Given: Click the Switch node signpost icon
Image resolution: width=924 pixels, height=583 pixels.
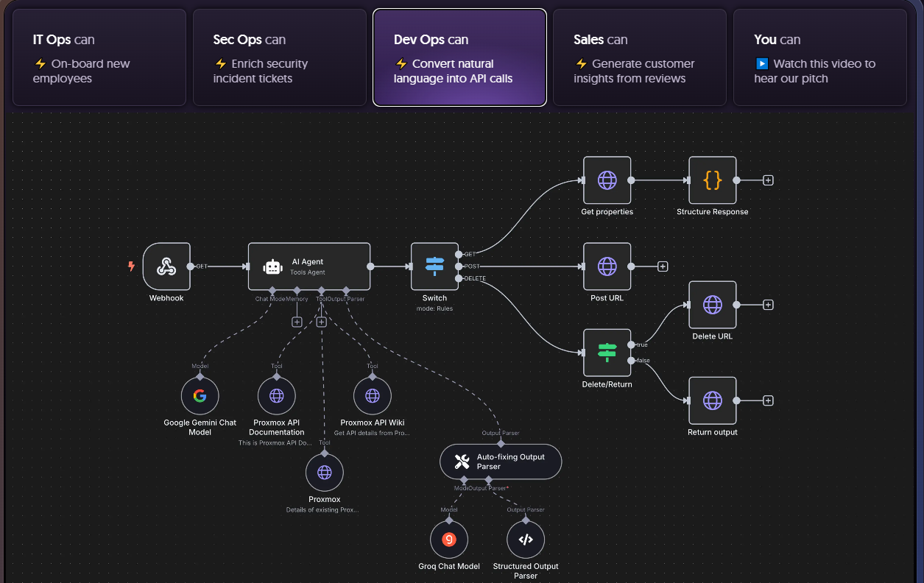Looking at the screenshot, I should (434, 266).
